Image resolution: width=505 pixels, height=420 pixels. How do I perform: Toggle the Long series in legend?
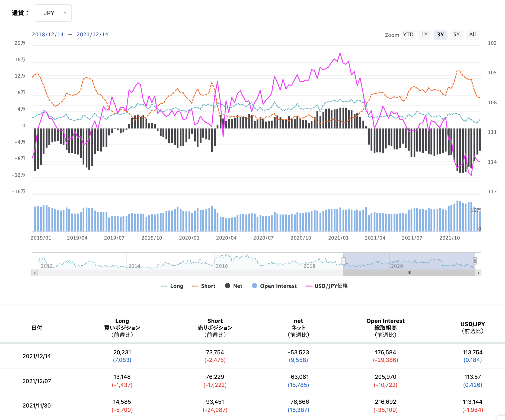click(172, 286)
